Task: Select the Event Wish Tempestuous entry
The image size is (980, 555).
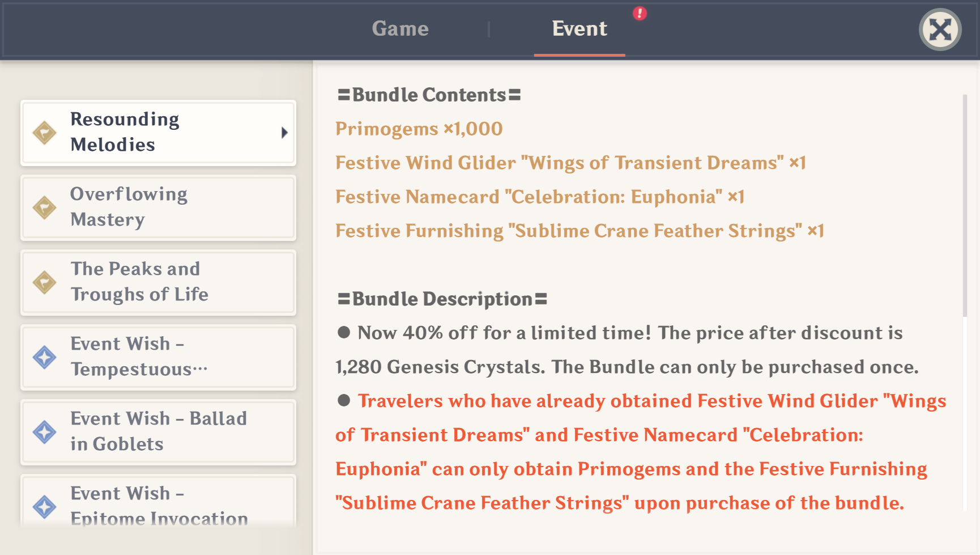Action: click(x=159, y=357)
